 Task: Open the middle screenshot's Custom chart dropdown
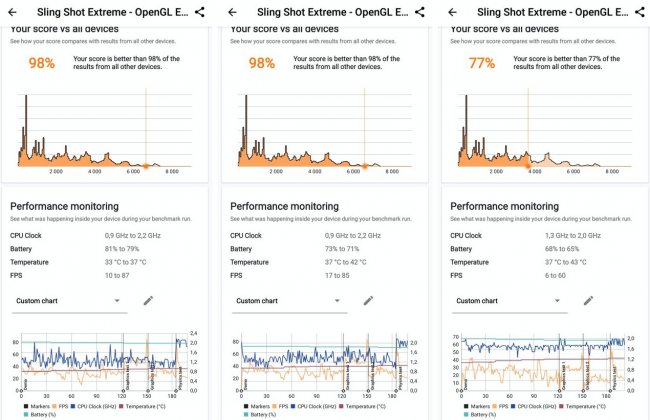click(286, 301)
